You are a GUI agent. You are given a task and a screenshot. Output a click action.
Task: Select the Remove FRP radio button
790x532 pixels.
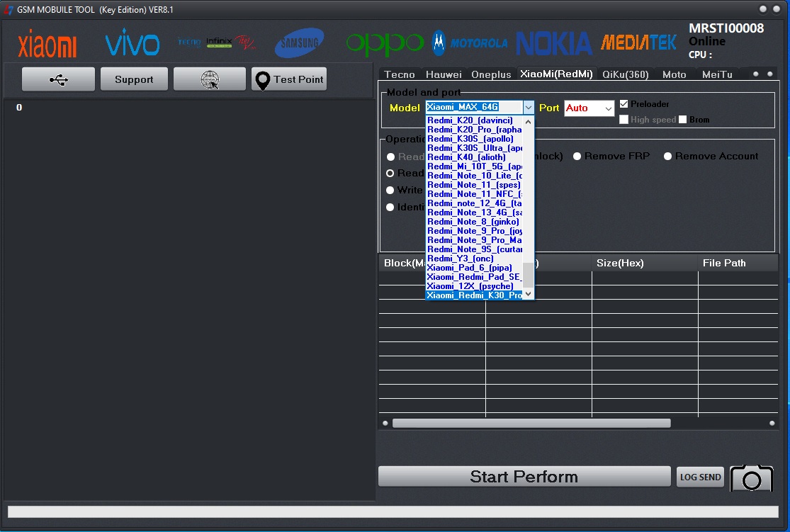pos(578,156)
